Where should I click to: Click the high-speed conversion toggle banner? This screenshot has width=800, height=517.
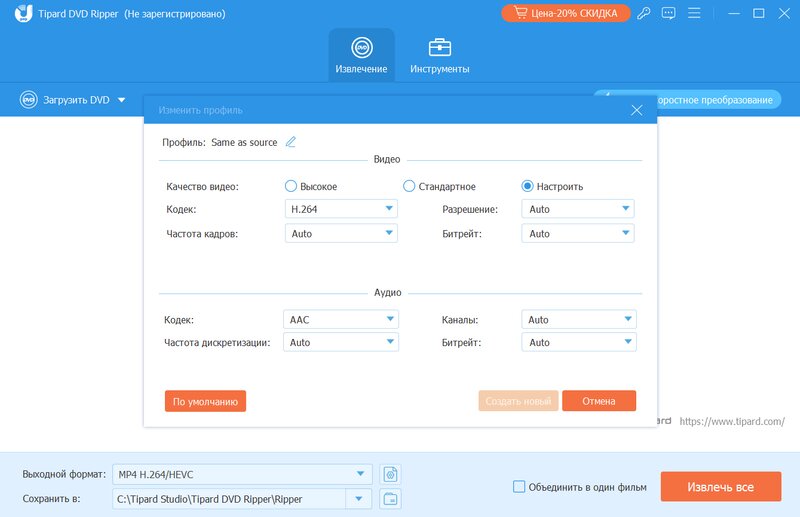[x=718, y=100]
